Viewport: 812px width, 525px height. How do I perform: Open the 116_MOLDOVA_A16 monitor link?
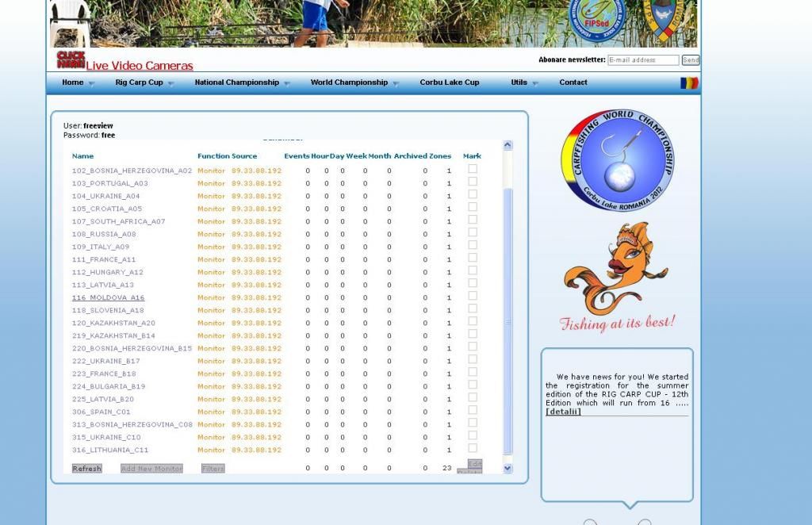(108, 298)
